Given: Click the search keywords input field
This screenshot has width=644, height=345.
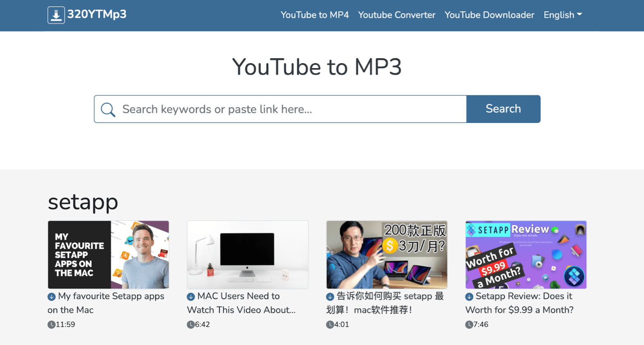Looking at the screenshot, I should tap(289, 109).
